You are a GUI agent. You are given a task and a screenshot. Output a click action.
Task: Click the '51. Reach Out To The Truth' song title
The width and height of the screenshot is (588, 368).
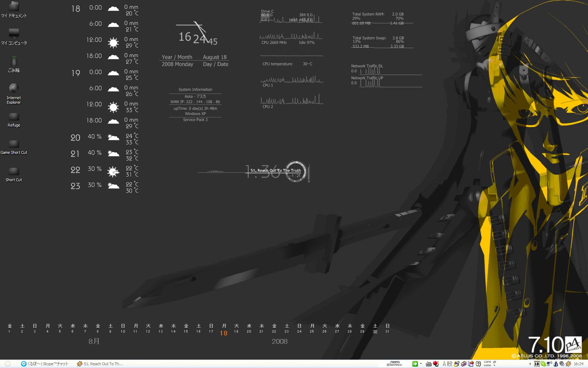[x=275, y=170]
